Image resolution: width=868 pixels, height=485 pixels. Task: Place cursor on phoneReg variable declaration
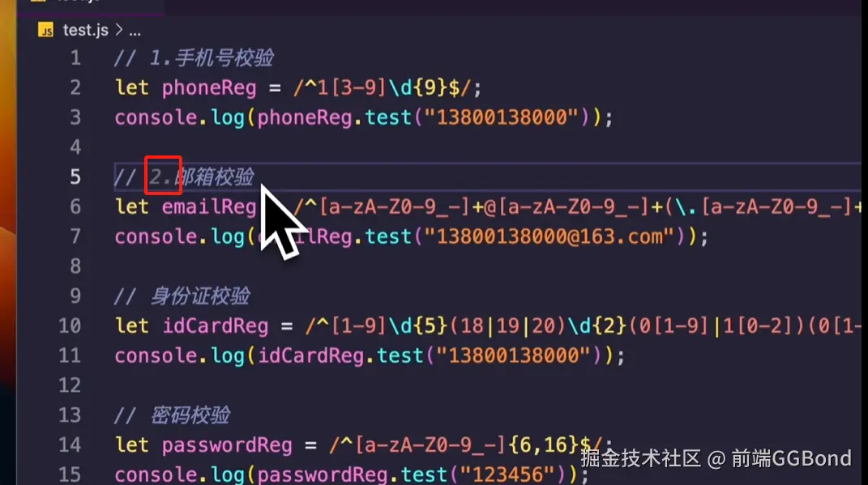[209, 88]
